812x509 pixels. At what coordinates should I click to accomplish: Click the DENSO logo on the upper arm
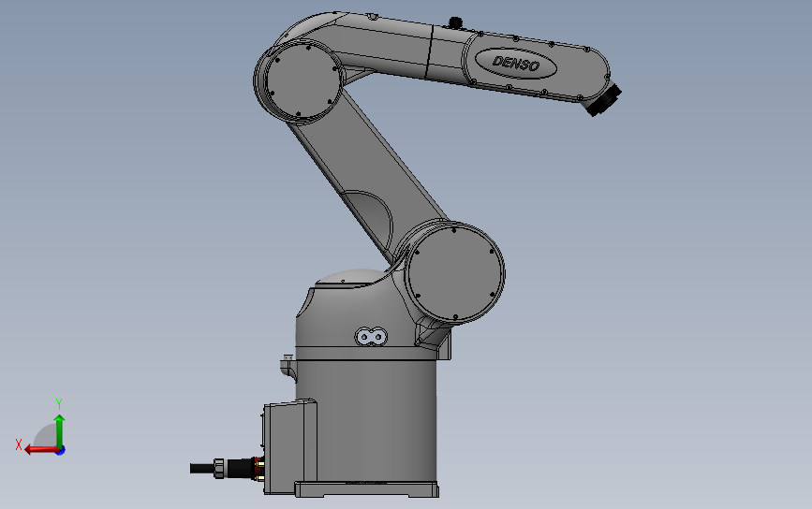(x=515, y=64)
